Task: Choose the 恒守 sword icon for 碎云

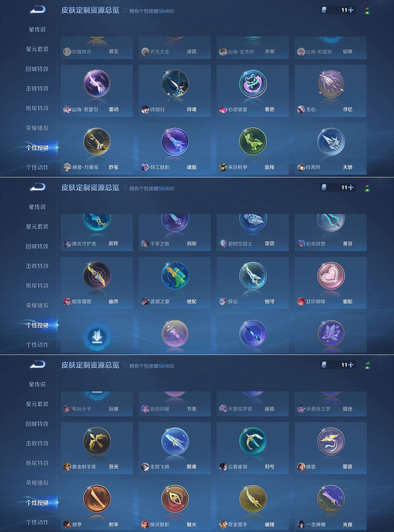Action: pyautogui.click(x=253, y=275)
